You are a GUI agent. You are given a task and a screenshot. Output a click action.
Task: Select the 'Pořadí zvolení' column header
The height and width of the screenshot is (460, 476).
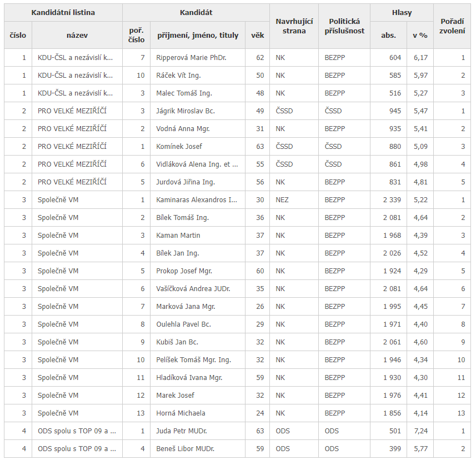(x=452, y=26)
